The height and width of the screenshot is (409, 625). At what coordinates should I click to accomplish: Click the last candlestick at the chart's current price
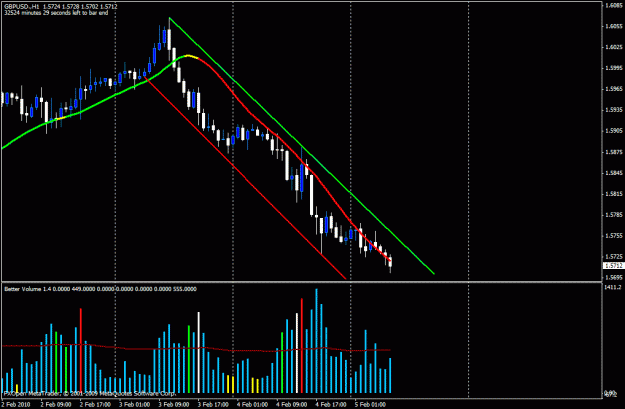tap(390, 262)
